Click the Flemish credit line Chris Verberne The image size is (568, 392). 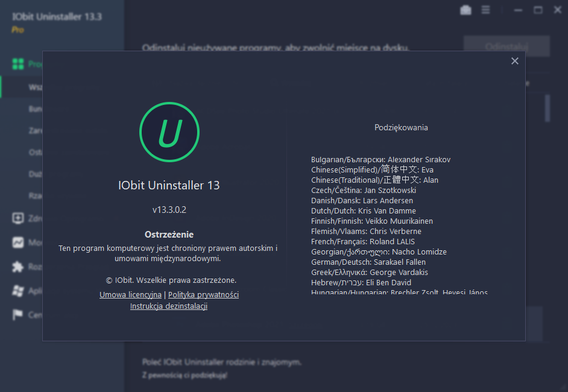[366, 231]
